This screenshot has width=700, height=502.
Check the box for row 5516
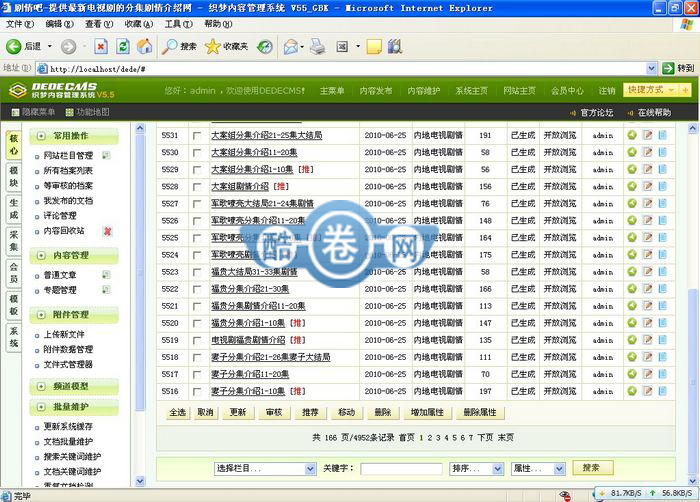coord(197,392)
